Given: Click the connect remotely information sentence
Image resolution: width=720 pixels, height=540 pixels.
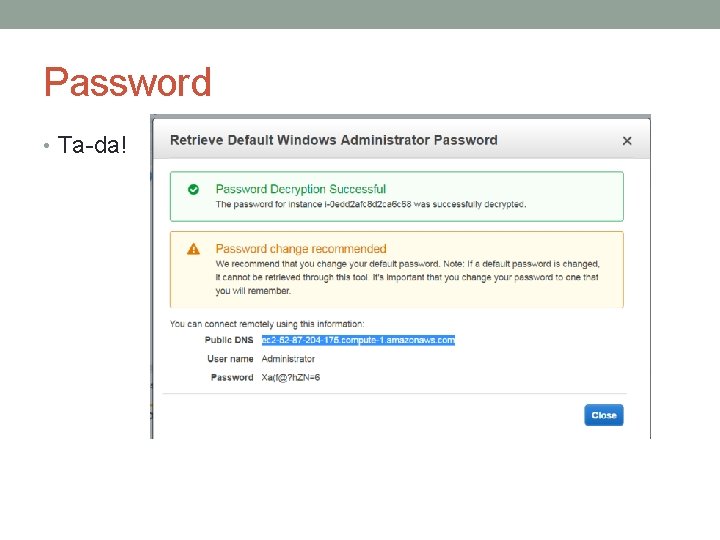Looking at the screenshot, I should (x=267, y=323).
